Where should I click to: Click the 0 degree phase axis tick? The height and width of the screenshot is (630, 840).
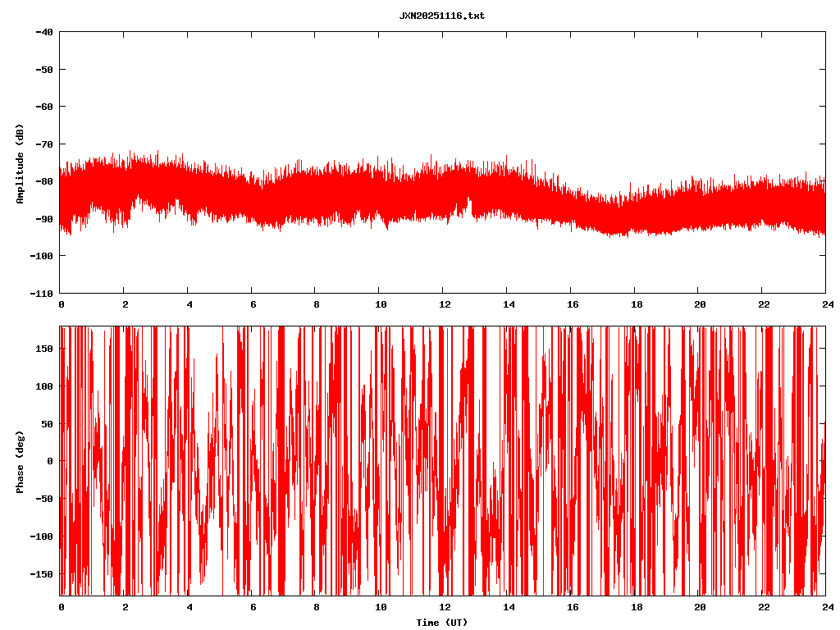pos(50,461)
